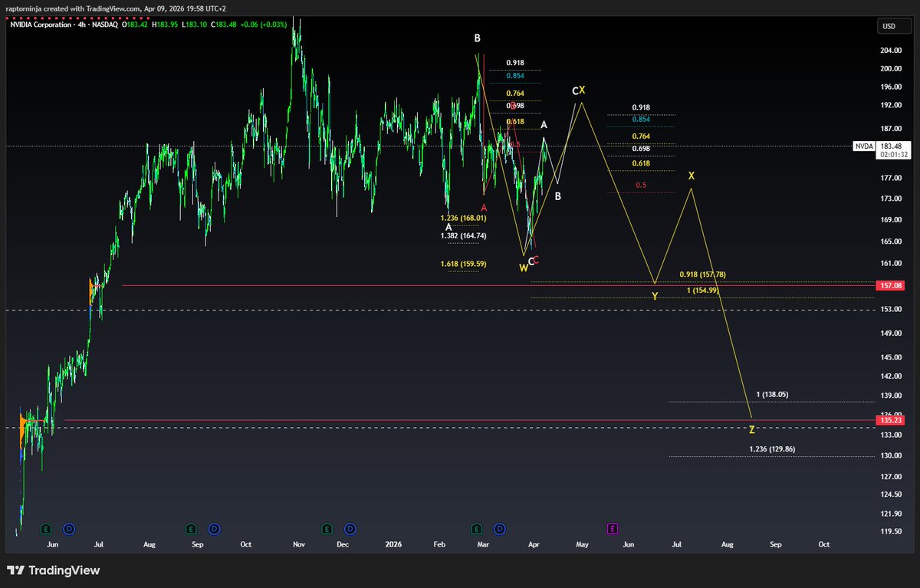Select the yellow wave label Y
The height and width of the screenshot is (588, 920).
(x=655, y=296)
